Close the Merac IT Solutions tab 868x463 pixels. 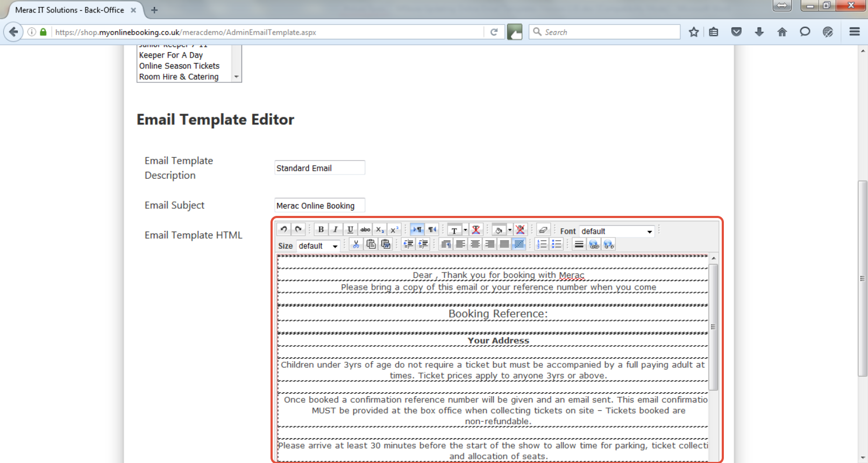133,10
